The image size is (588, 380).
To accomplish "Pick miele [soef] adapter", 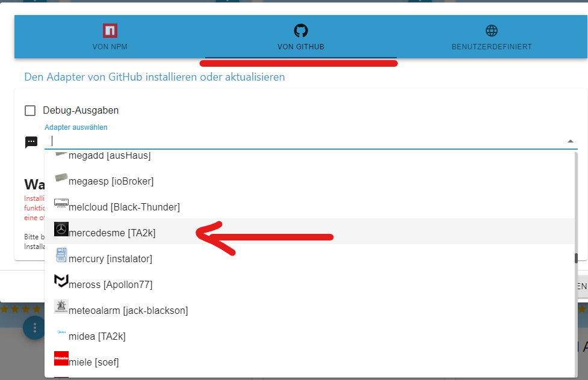I will click(310, 362).
